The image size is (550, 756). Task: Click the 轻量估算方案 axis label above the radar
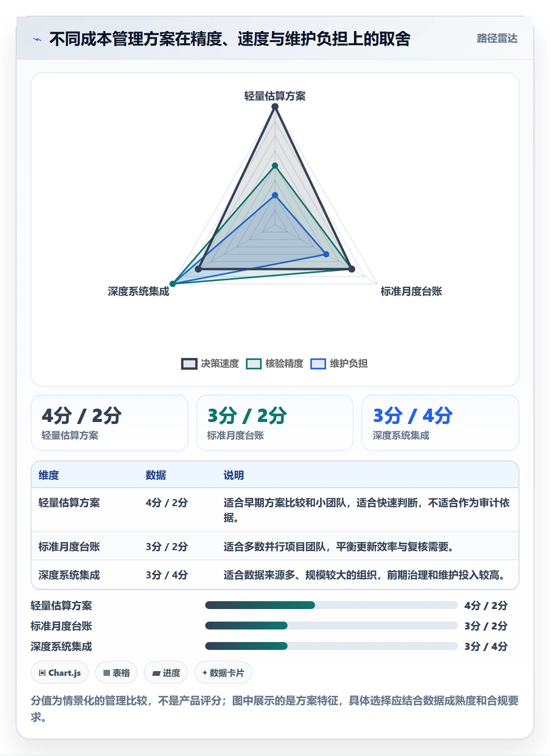point(275,96)
